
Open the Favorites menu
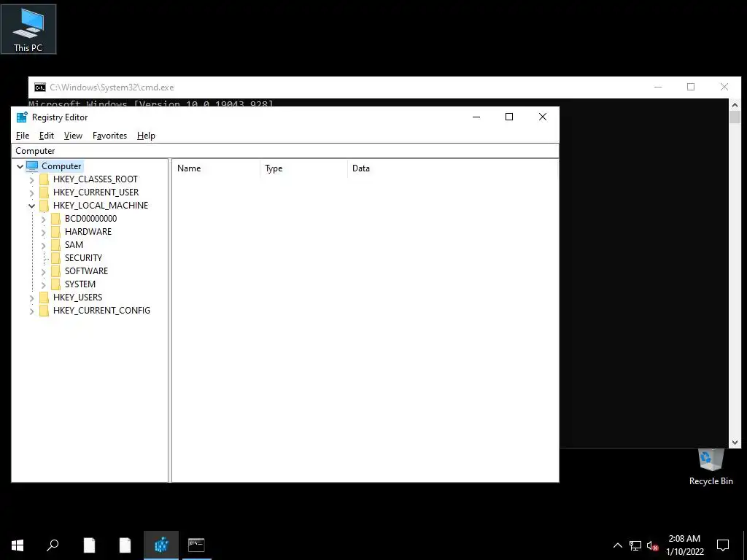coord(109,136)
